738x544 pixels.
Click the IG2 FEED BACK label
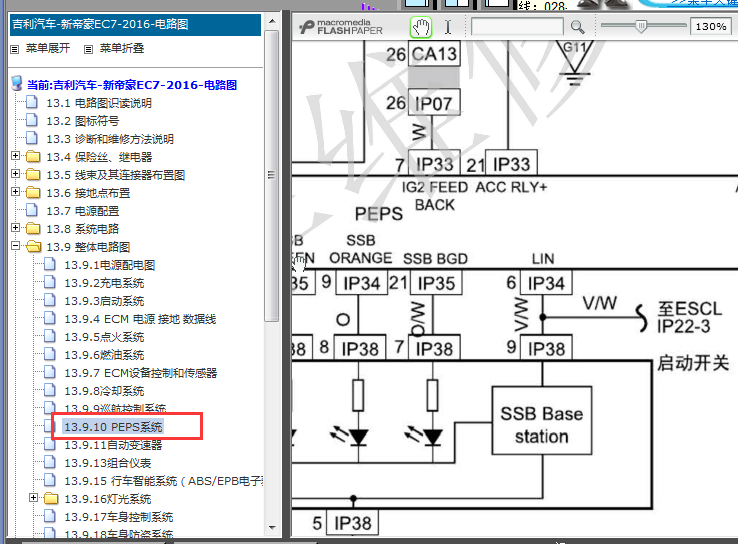[x=435, y=196]
